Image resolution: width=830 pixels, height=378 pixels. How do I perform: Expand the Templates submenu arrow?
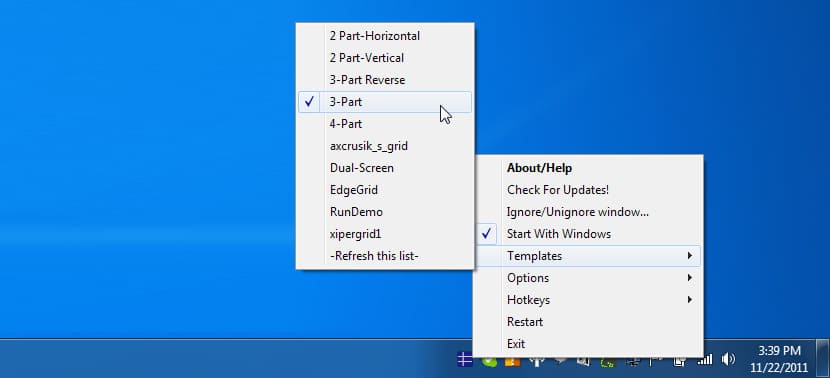[x=689, y=256]
